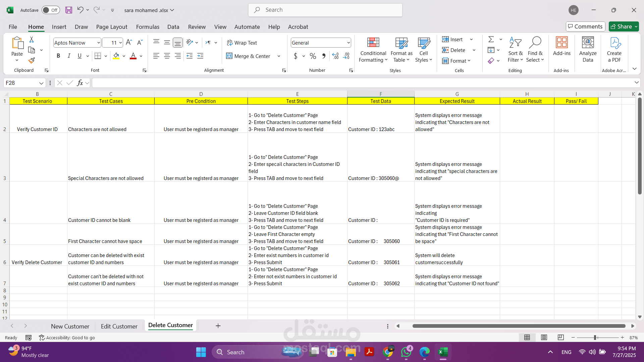
Task: Click the Percent Style icon
Action: coord(313,56)
